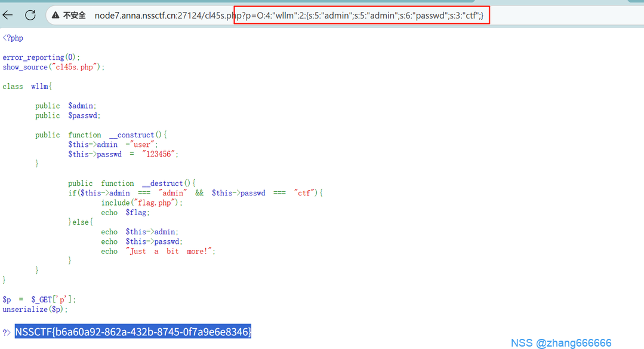
Task: Click the highlighted NSSCTF flag text
Action: tap(133, 332)
